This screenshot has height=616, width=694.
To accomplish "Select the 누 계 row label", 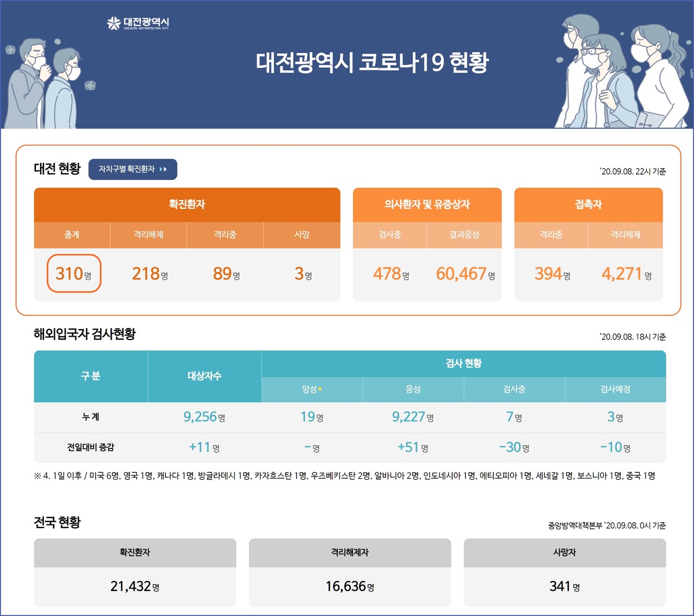I will (x=91, y=417).
